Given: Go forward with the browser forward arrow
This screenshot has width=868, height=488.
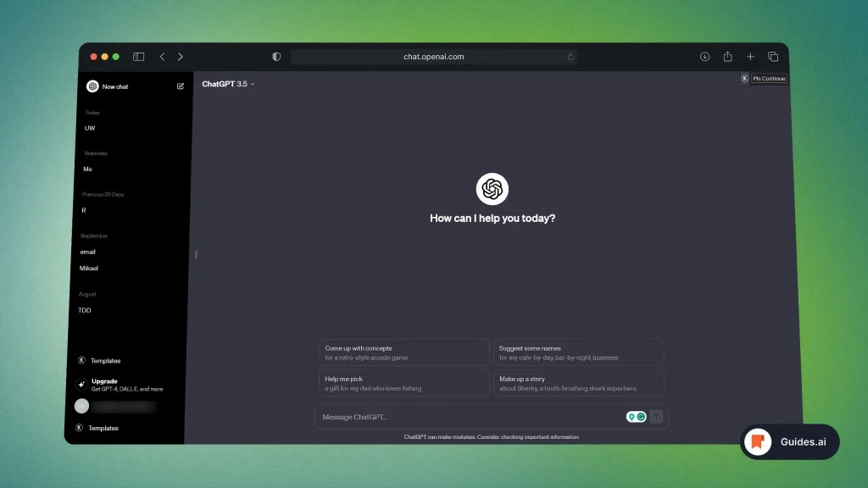Looking at the screenshot, I should pyautogui.click(x=180, y=57).
